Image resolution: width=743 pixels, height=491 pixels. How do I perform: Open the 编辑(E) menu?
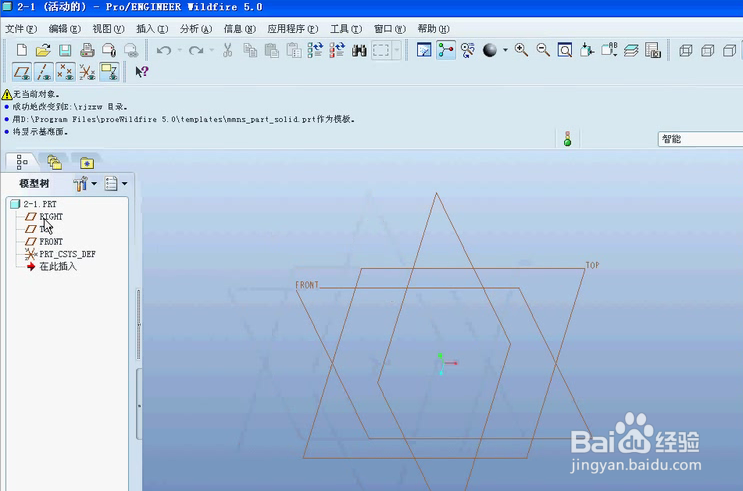click(x=65, y=29)
